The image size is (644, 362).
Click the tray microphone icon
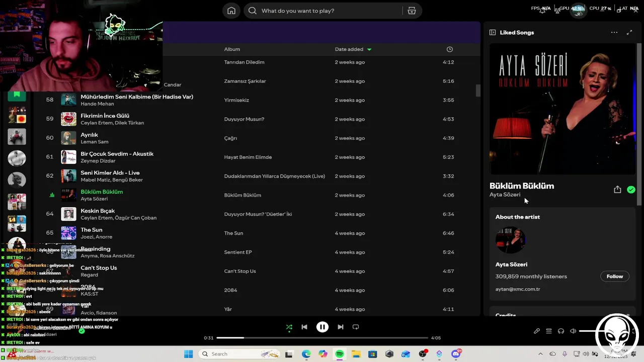(x=565, y=354)
